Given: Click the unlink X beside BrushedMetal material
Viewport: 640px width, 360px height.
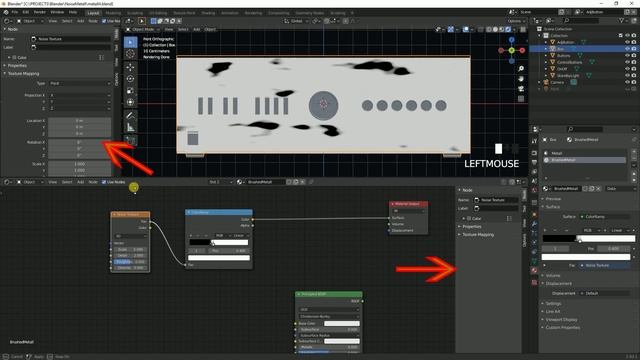Looking at the screenshot, I should 598,189.
